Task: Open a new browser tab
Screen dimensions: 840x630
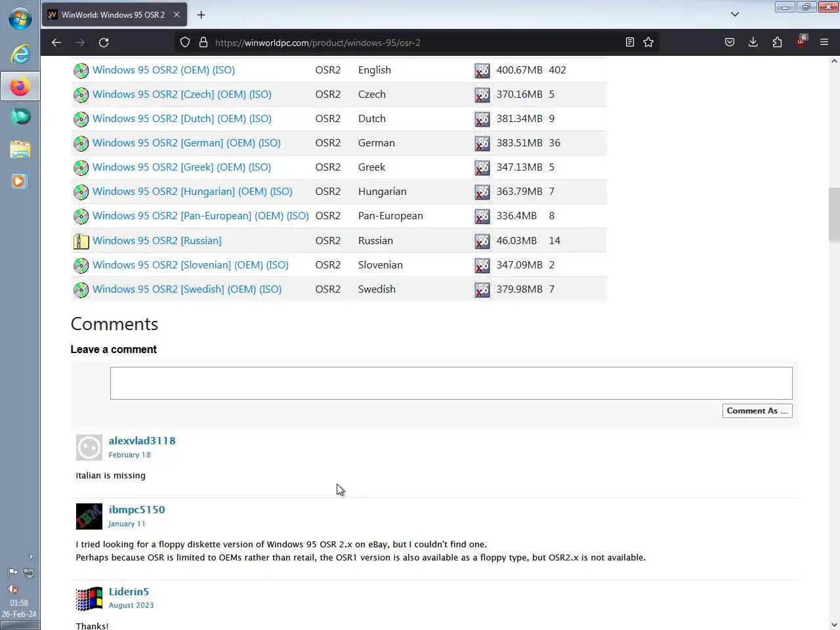Action: click(x=201, y=14)
